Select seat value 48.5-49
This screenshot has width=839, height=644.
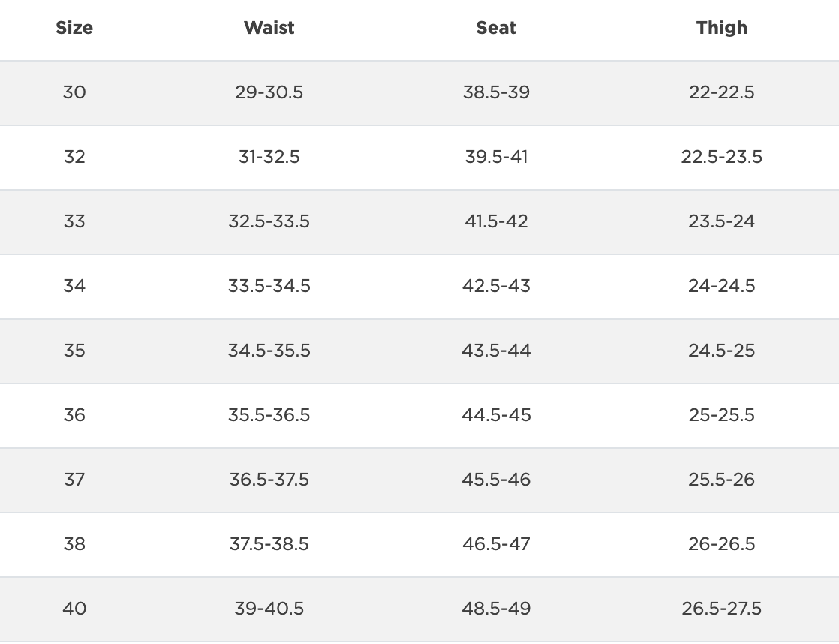pos(496,609)
